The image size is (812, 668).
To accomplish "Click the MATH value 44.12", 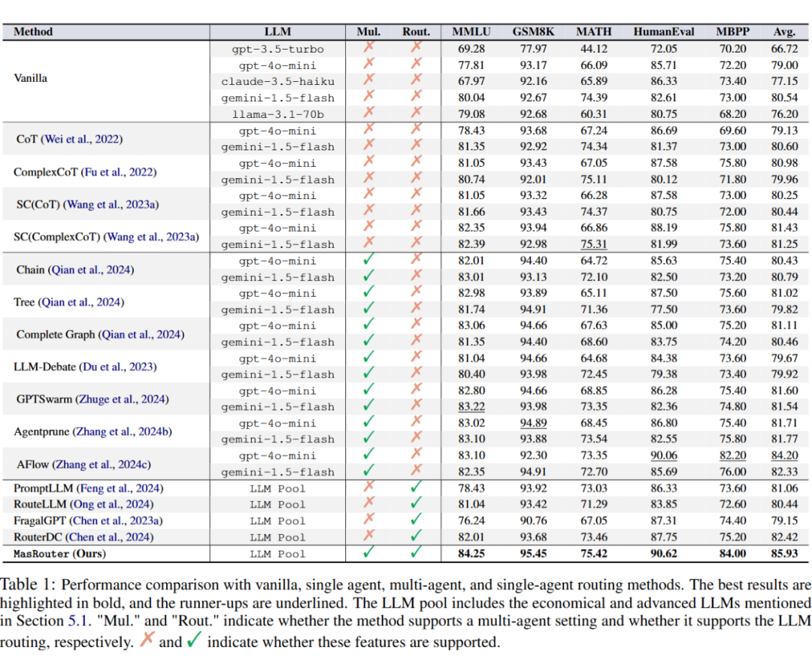I will tap(594, 49).
